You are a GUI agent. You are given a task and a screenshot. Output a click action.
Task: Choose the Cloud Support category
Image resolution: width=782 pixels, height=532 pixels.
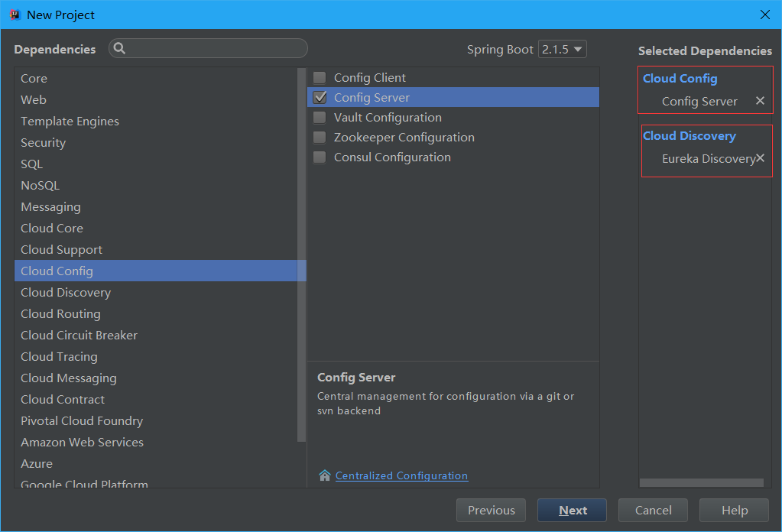click(156, 250)
